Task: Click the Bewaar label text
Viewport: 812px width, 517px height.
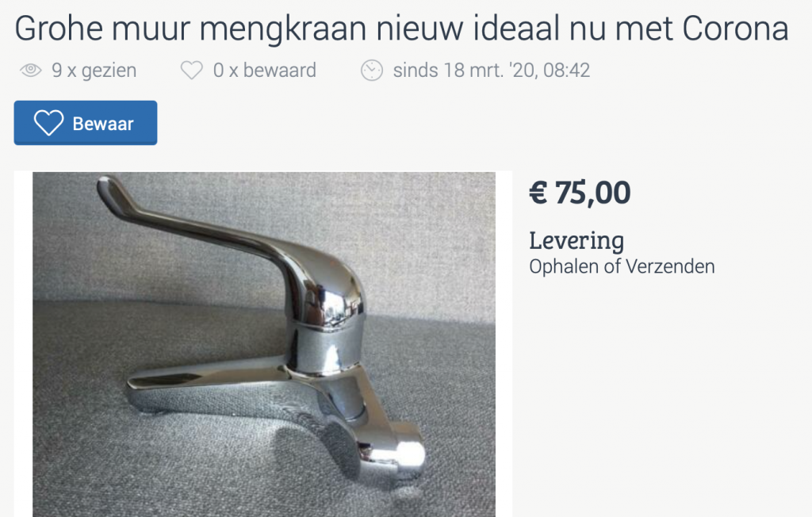Action: [x=103, y=123]
